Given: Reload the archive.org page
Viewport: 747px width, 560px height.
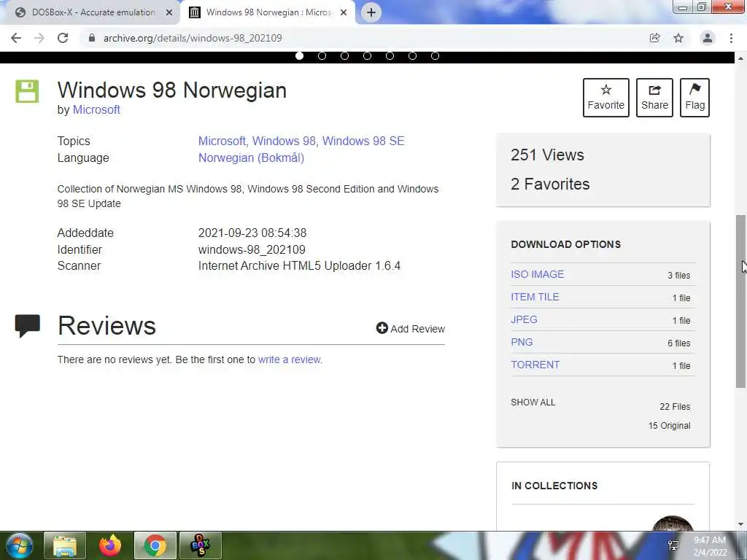Looking at the screenshot, I should point(63,38).
